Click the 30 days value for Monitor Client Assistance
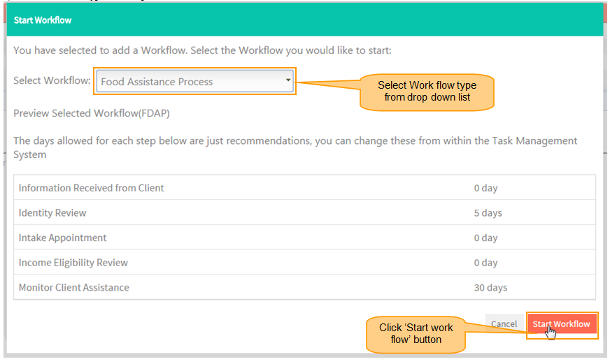This screenshot has width=610, height=364. pos(490,287)
